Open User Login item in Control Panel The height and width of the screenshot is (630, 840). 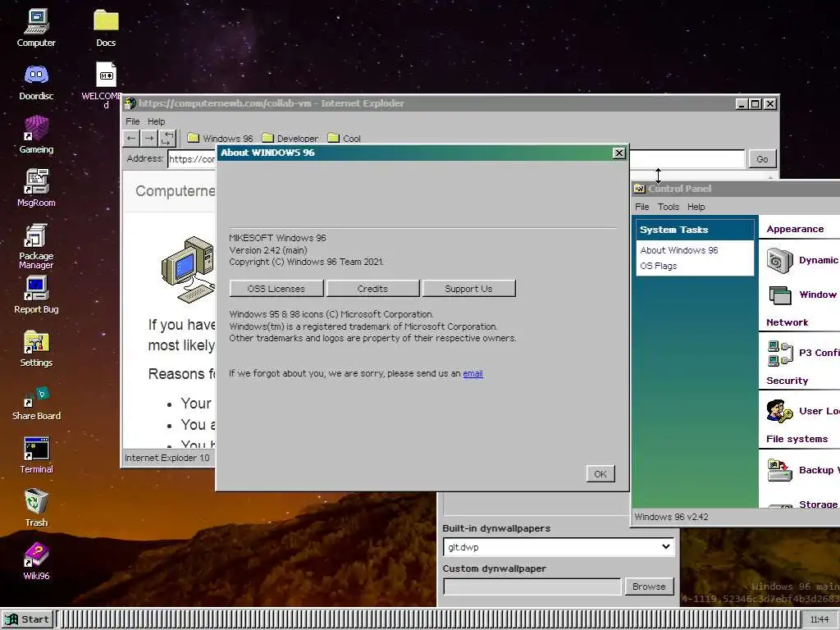pyautogui.click(x=802, y=412)
